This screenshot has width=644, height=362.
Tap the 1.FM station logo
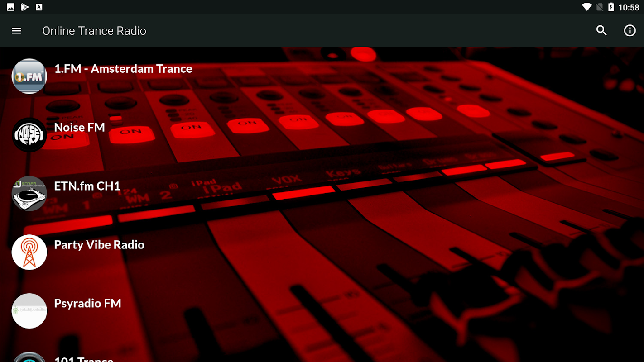[29, 76]
